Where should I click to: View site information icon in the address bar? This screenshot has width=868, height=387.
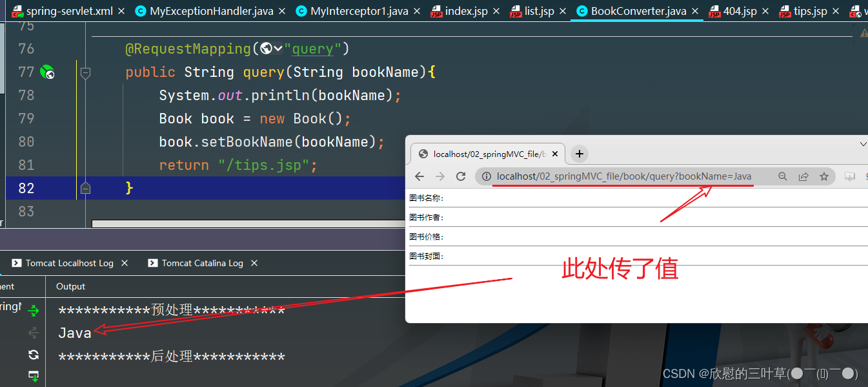tap(487, 176)
